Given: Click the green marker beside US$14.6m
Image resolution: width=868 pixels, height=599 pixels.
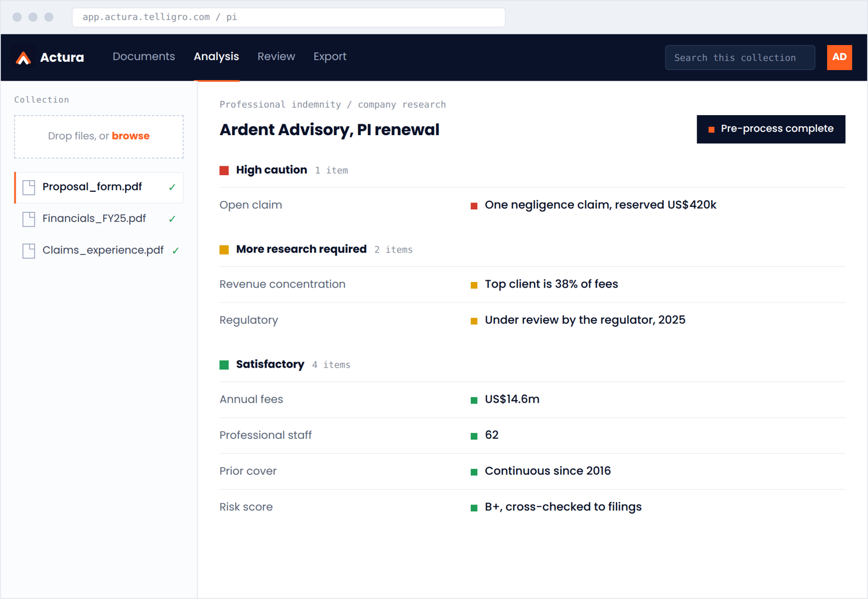Looking at the screenshot, I should [x=474, y=400].
